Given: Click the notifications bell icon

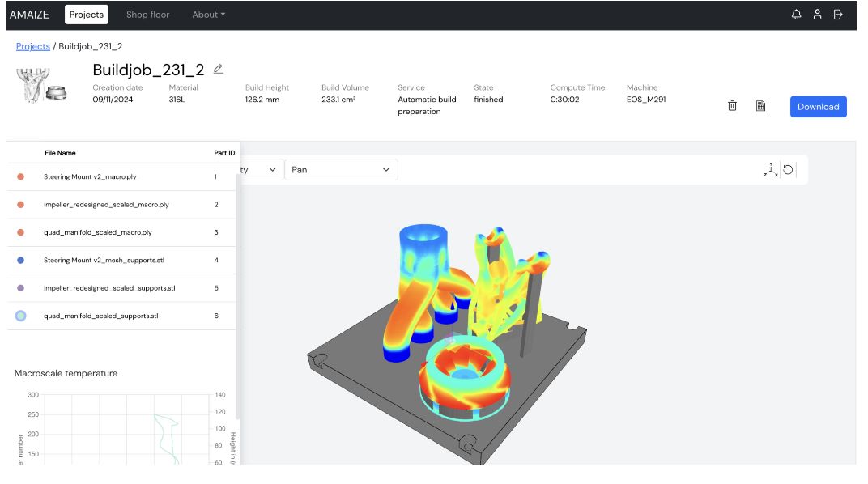Looking at the screenshot, I should tap(796, 15).
